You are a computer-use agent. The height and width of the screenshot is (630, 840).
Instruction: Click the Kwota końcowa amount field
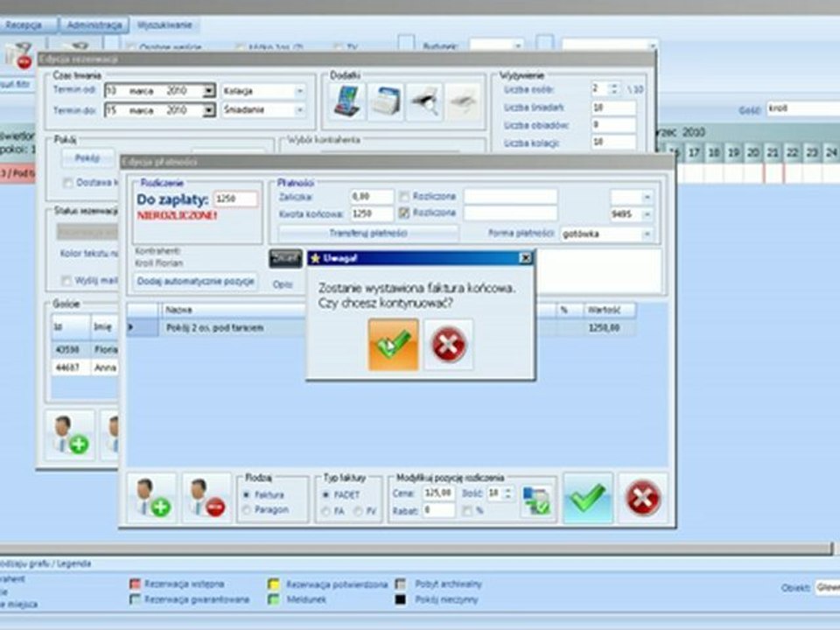coord(371,213)
